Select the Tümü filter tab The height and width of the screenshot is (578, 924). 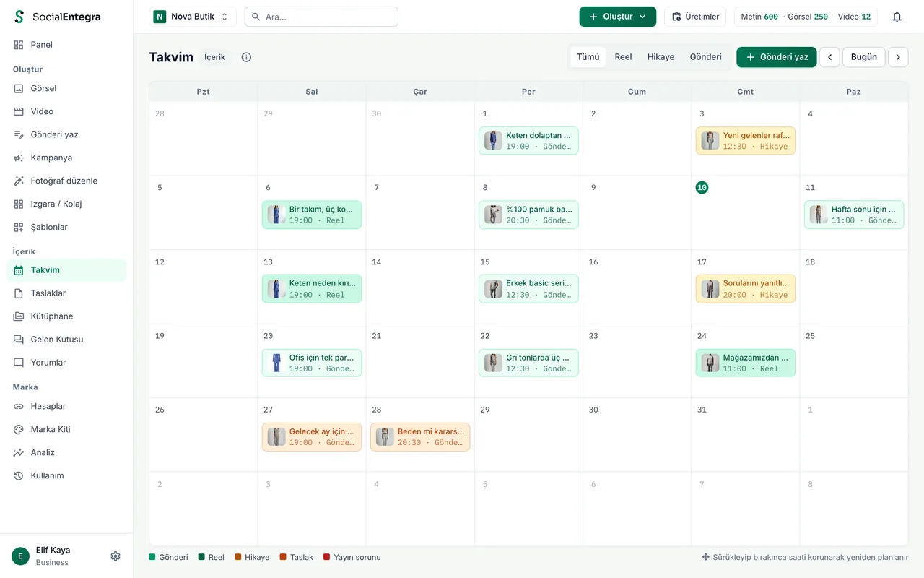[588, 57]
